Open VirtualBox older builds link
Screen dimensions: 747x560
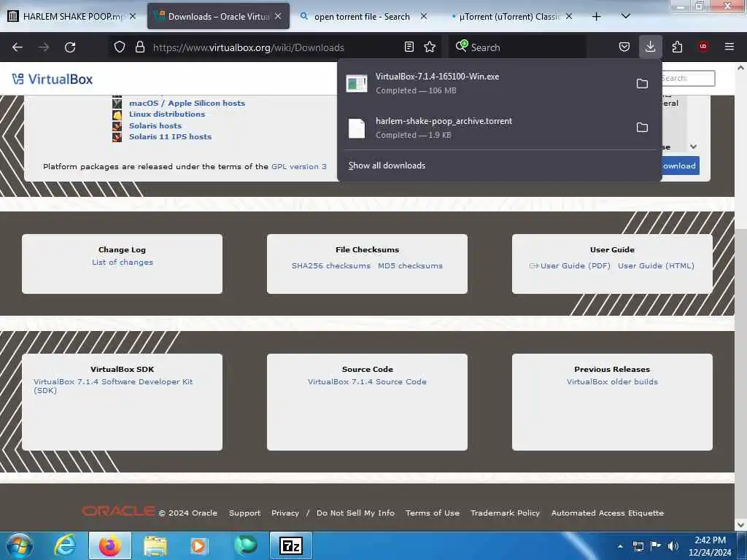coord(612,381)
